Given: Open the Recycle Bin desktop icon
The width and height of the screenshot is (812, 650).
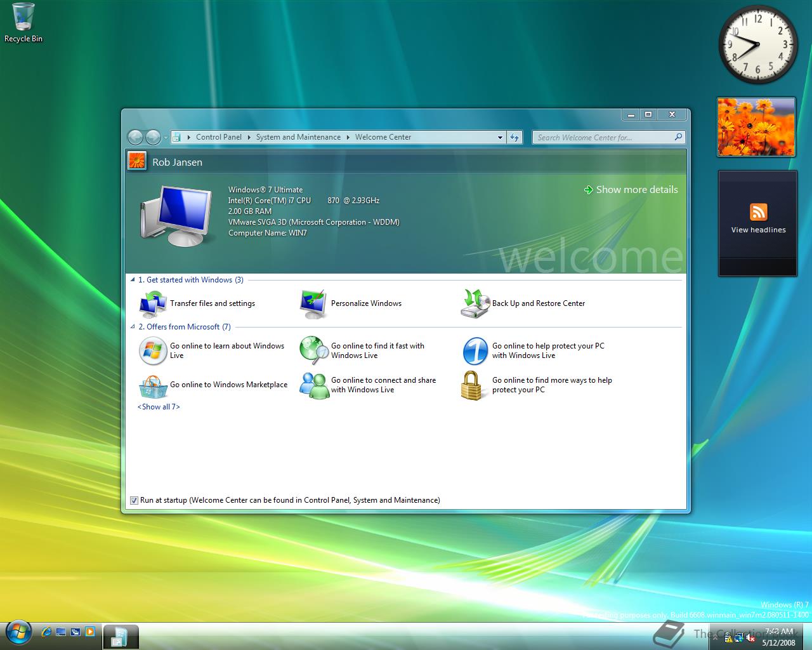Looking at the screenshot, I should pyautogui.click(x=23, y=23).
